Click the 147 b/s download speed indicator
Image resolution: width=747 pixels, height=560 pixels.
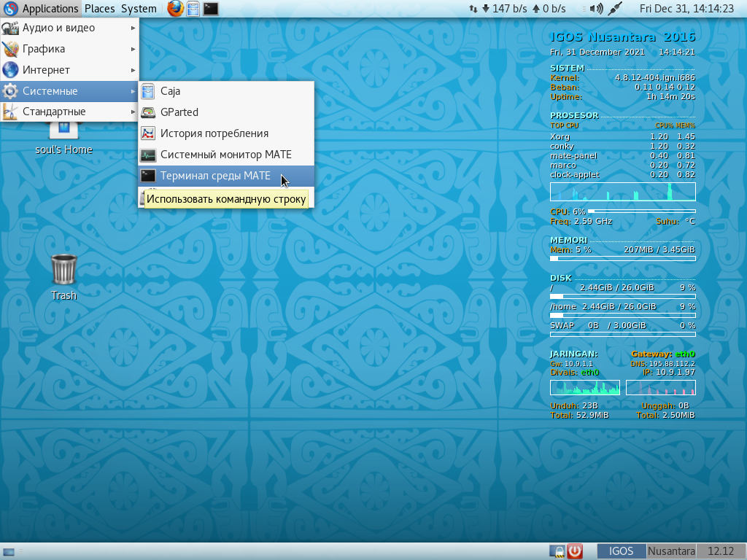point(505,9)
